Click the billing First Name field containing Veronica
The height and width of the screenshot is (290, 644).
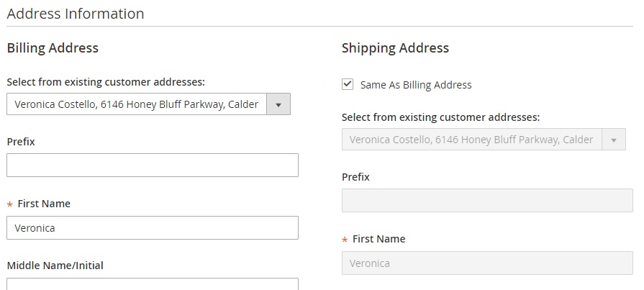pyautogui.click(x=153, y=227)
